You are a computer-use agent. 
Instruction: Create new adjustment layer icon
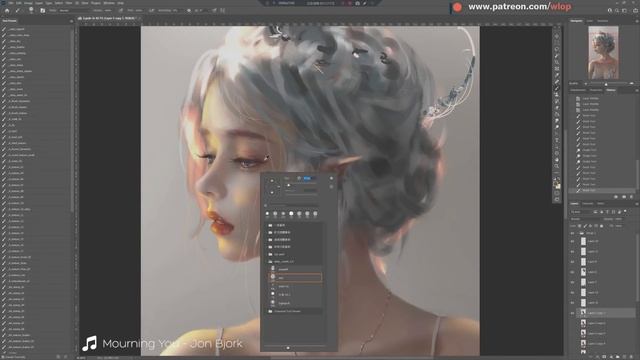click(x=611, y=356)
